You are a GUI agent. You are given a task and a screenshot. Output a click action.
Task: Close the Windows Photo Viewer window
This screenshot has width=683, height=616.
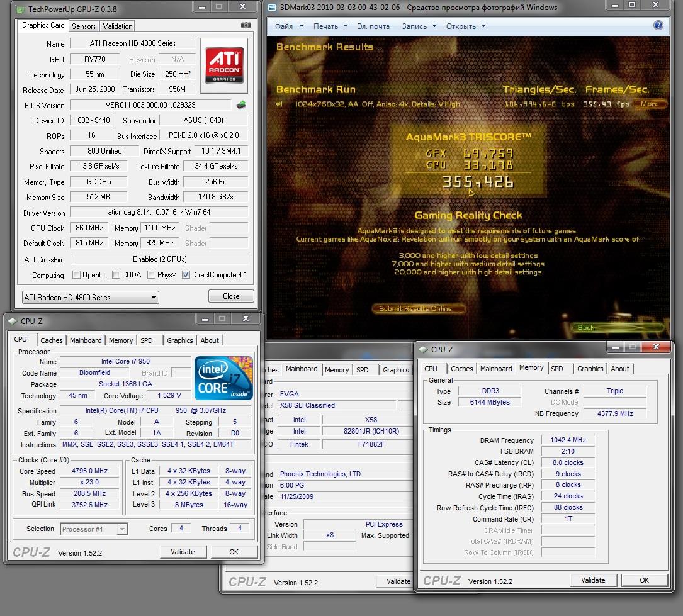(x=655, y=5)
